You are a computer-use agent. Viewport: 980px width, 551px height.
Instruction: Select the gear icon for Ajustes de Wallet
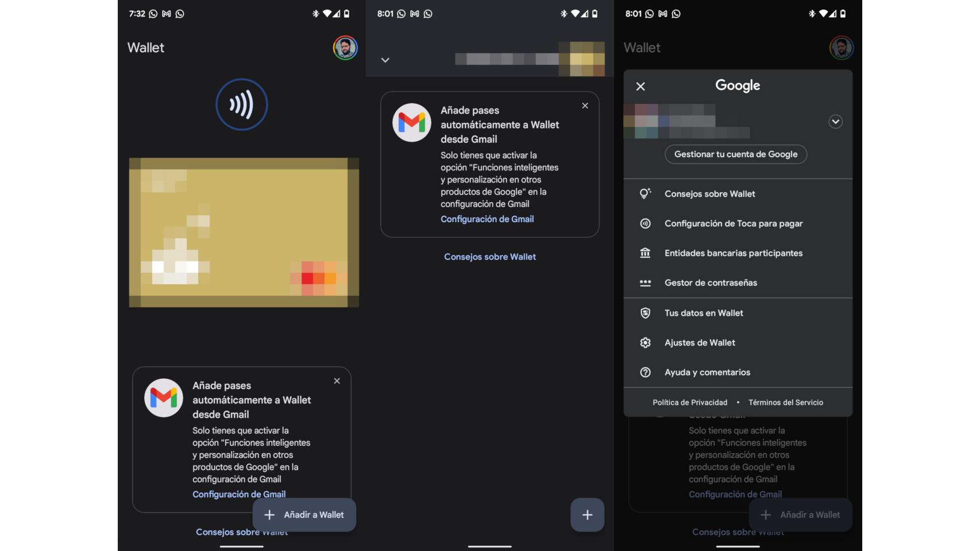tap(646, 342)
